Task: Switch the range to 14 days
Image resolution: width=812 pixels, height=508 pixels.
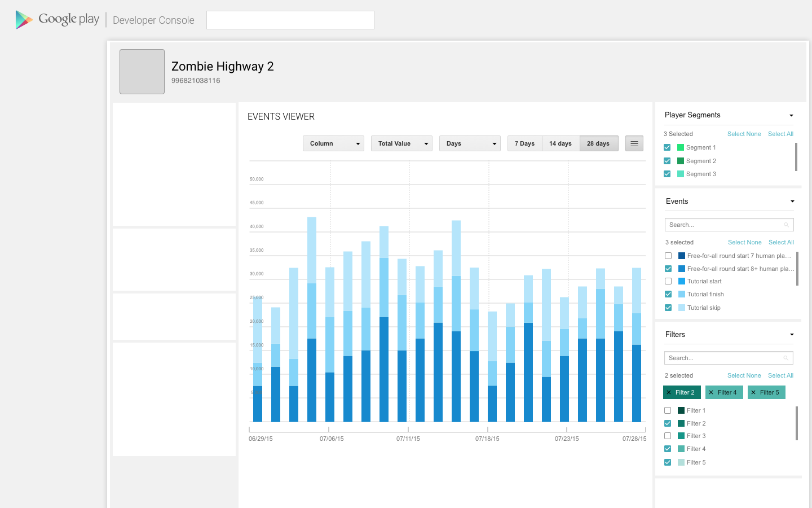Action: click(561, 144)
